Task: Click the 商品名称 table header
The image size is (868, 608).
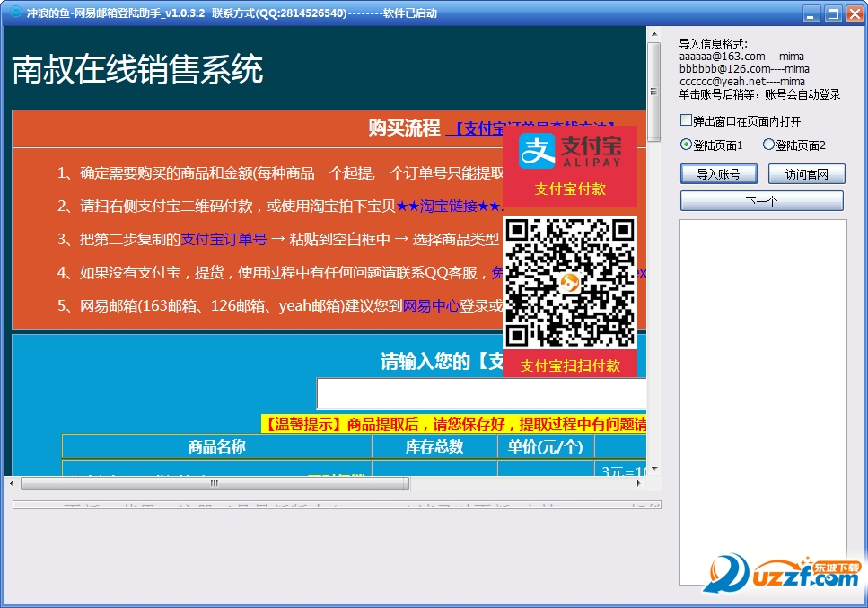Action: [x=216, y=446]
